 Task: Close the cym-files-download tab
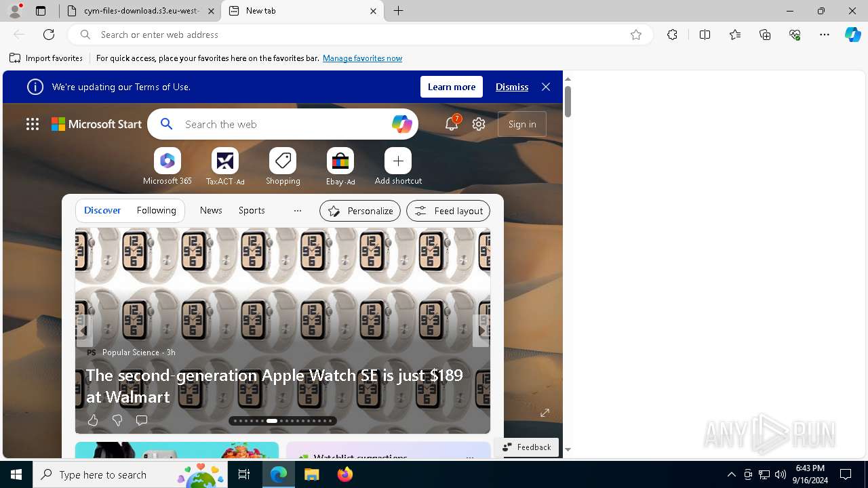click(x=211, y=11)
